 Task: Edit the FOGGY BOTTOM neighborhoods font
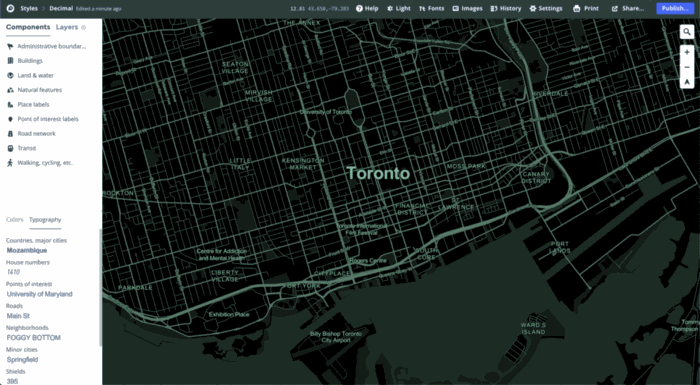tap(33, 338)
